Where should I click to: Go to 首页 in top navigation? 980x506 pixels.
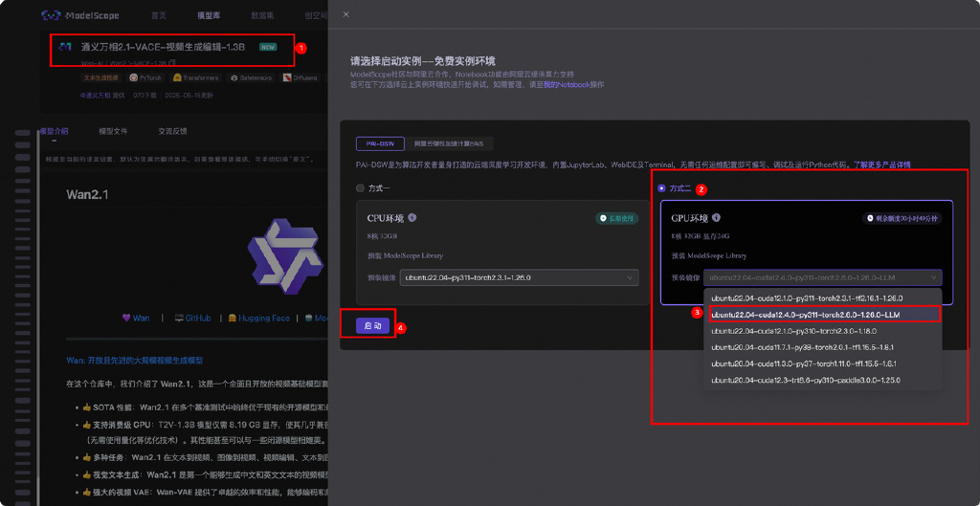159,15
